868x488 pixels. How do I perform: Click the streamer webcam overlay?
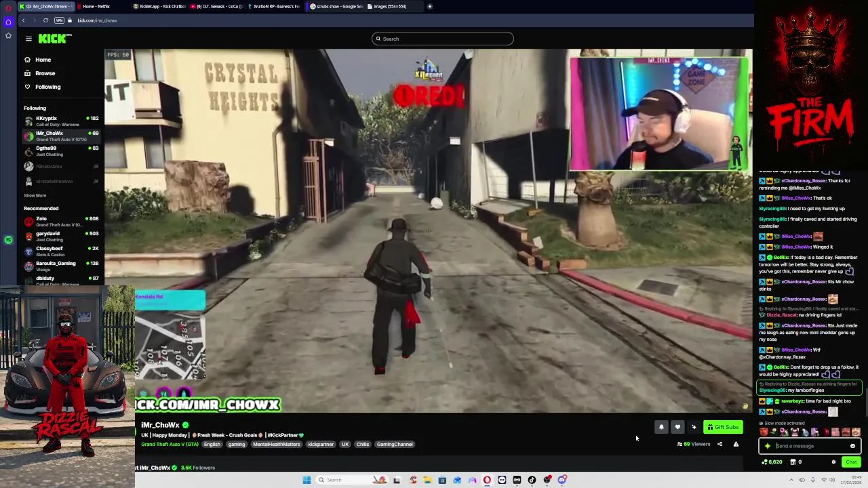click(660, 114)
